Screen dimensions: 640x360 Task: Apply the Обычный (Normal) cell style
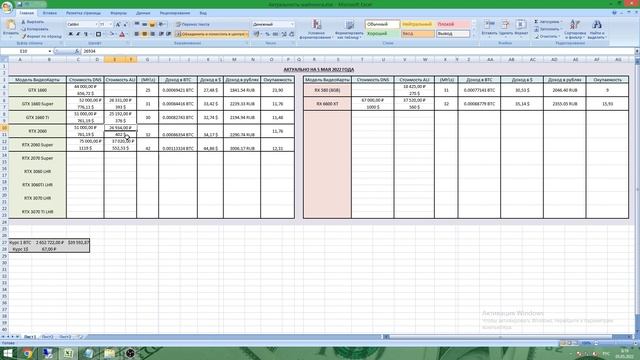(382, 24)
